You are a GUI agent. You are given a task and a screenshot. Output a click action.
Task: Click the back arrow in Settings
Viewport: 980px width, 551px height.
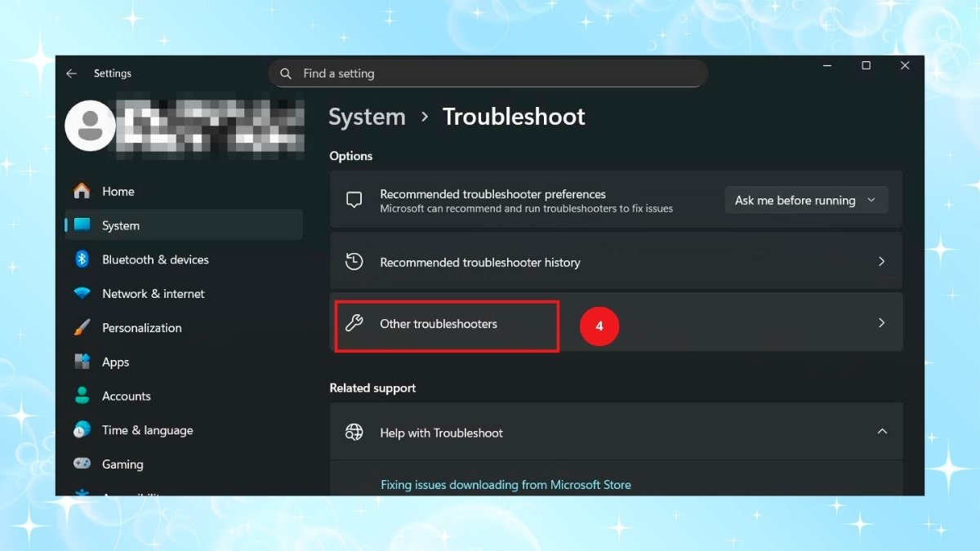(x=72, y=73)
